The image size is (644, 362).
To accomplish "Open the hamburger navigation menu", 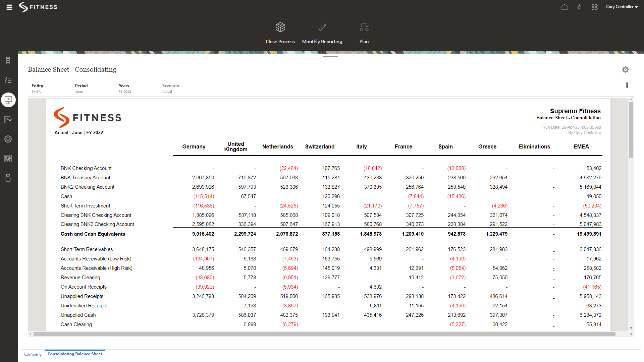I will (9, 7).
